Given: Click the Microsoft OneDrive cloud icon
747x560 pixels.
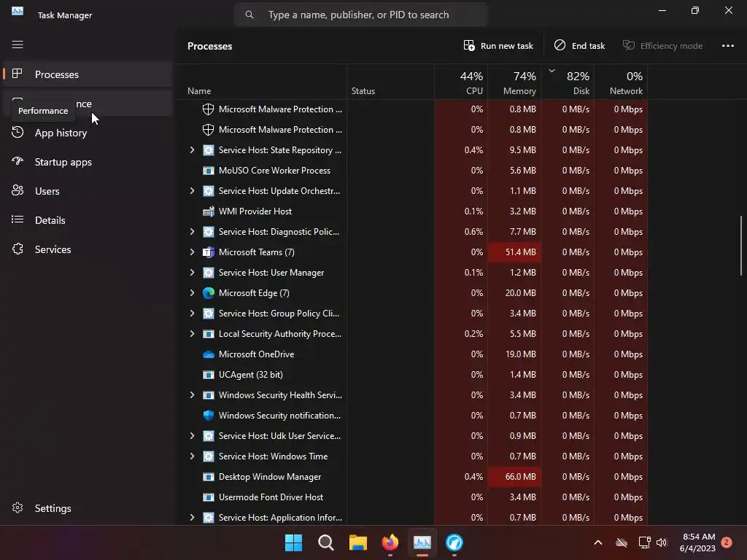Looking at the screenshot, I should click(x=208, y=354).
